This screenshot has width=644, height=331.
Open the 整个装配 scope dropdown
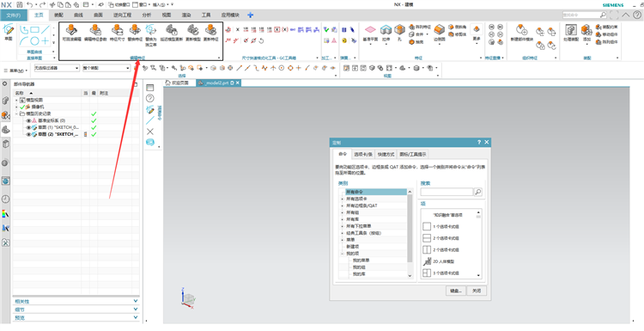pyautogui.click(x=106, y=68)
